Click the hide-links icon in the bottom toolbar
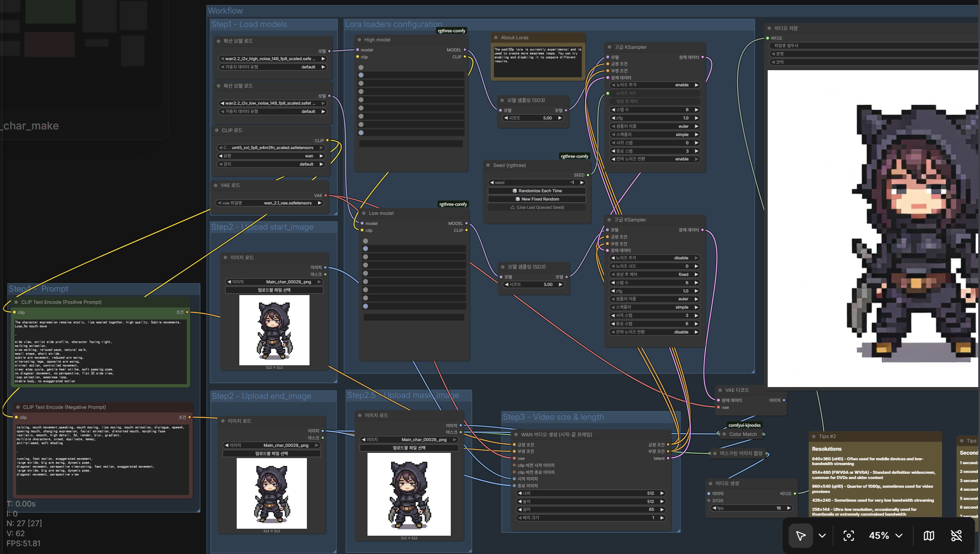The height and width of the screenshot is (554, 980). tap(956, 536)
